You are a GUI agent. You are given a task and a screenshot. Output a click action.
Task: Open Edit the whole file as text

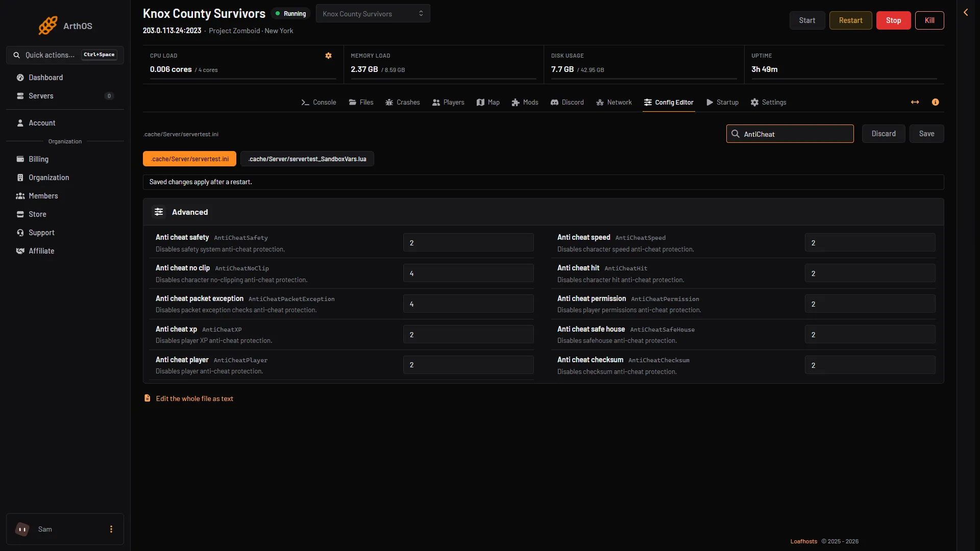pos(194,398)
